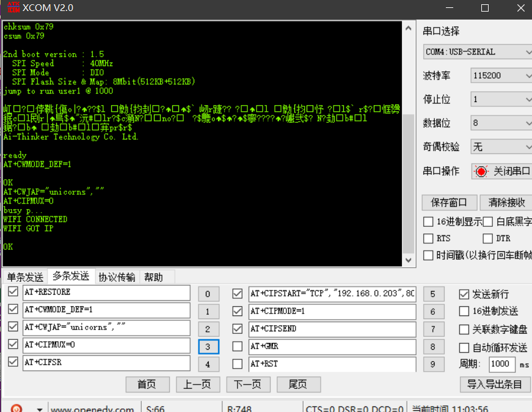
Task: Click the 下一页 button
Action: click(249, 384)
